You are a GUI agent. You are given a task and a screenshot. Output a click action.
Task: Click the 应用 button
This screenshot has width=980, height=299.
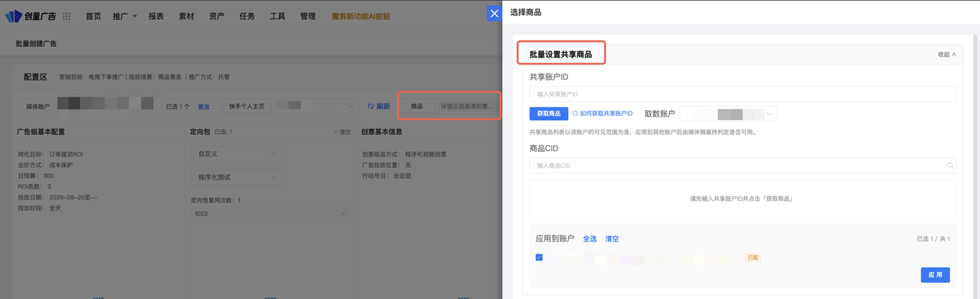[x=935, y=274]
